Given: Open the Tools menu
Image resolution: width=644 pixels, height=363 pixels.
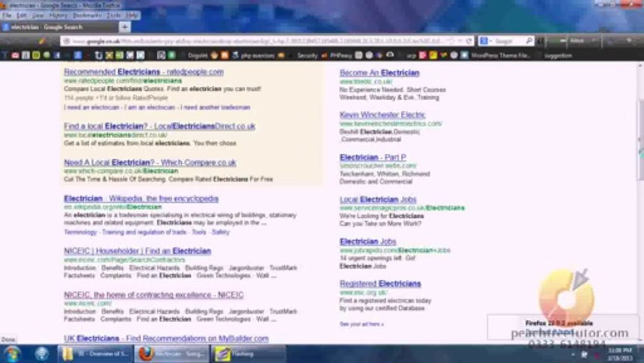Looking at the screenshot, I should click(113, 16).
